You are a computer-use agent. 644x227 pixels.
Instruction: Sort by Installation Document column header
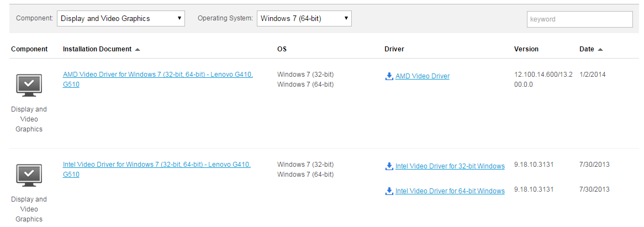coord(97,49)
